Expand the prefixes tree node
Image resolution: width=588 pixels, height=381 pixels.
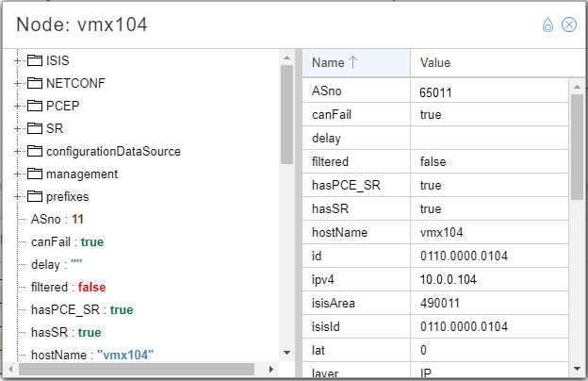[x=17, y=196]
